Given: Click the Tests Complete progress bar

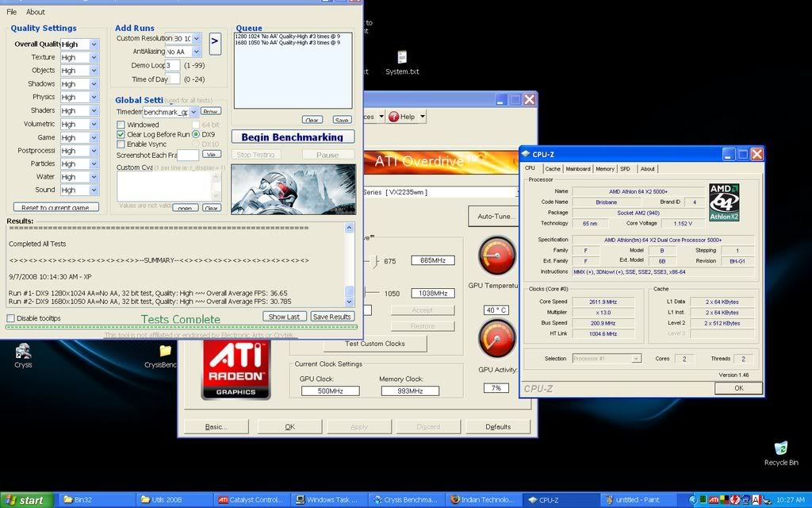Looking at the screenshot, I should (x=182, y=327).
